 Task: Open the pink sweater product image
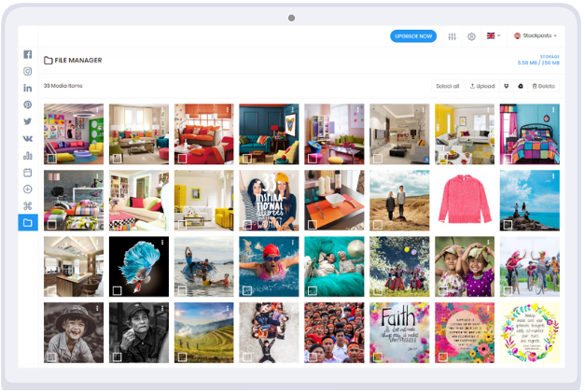(x=465, y=201)
